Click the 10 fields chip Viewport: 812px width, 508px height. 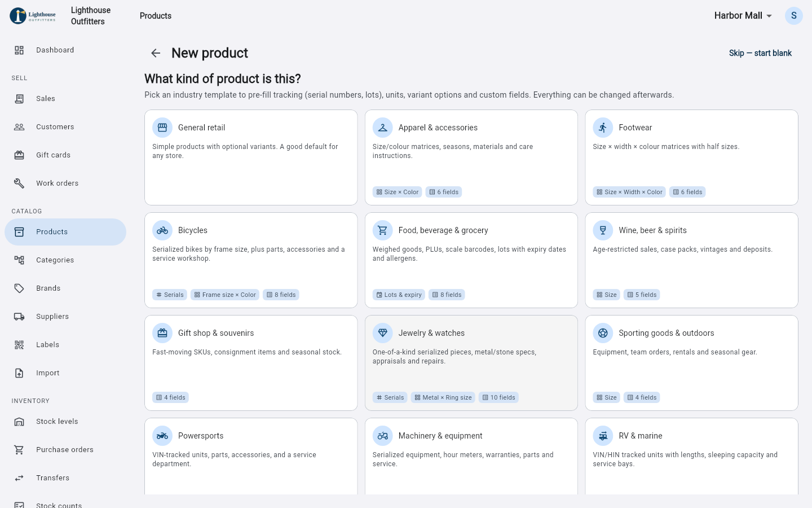pos(498,397)
